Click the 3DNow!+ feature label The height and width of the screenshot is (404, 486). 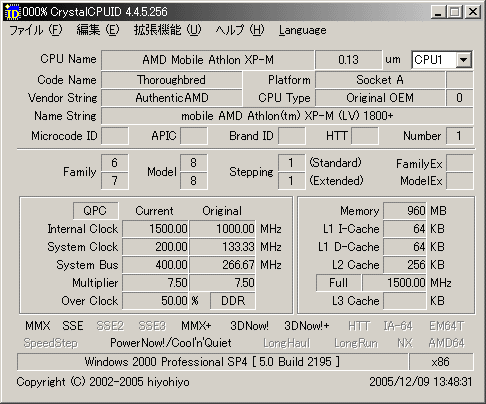click(307, 326)
